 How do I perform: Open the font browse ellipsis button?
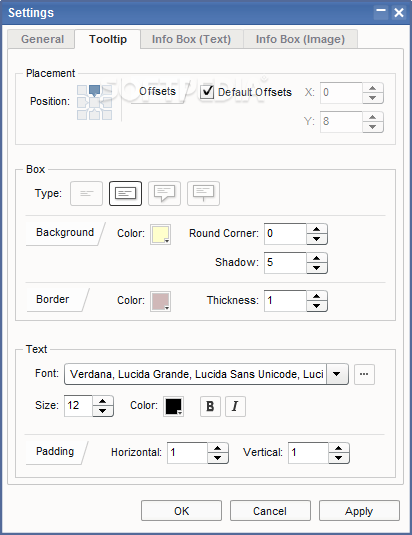(x=364, y=374)
